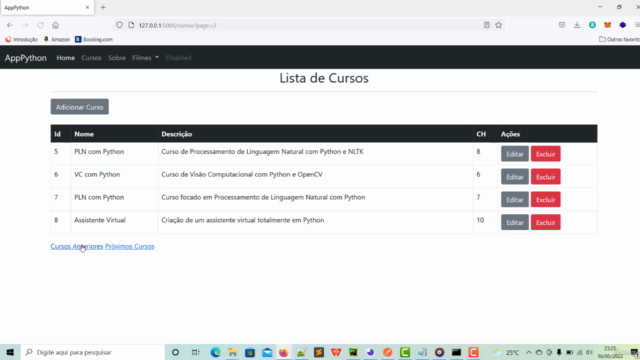Bookmark this page with the star icon
This screenshot has height=360, width=640.
pyautogui.click(x=498, y=25)
